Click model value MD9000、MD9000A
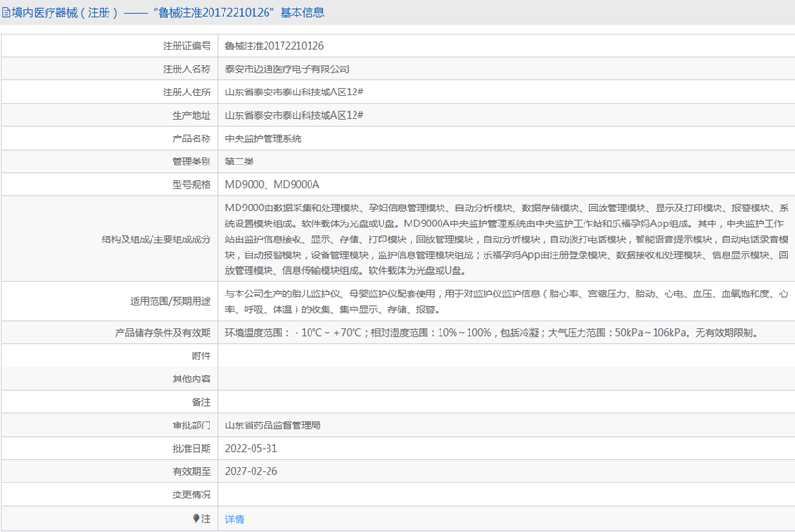This screenshot has height=532, width=795. point(272,185)
